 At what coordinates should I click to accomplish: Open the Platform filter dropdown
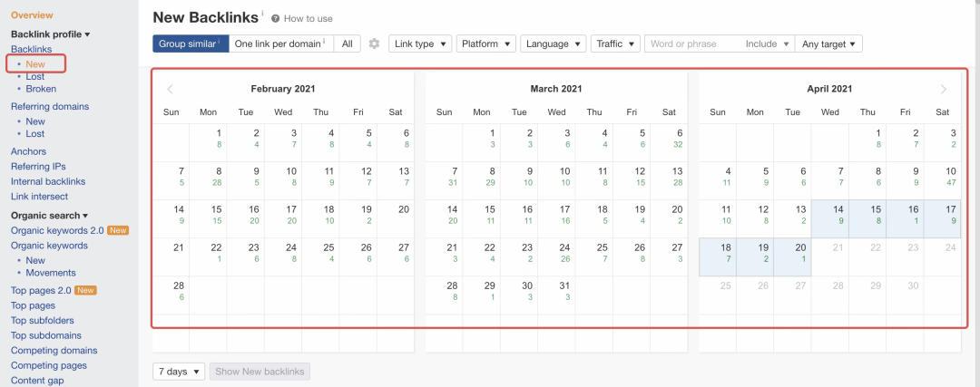point(486,44)
